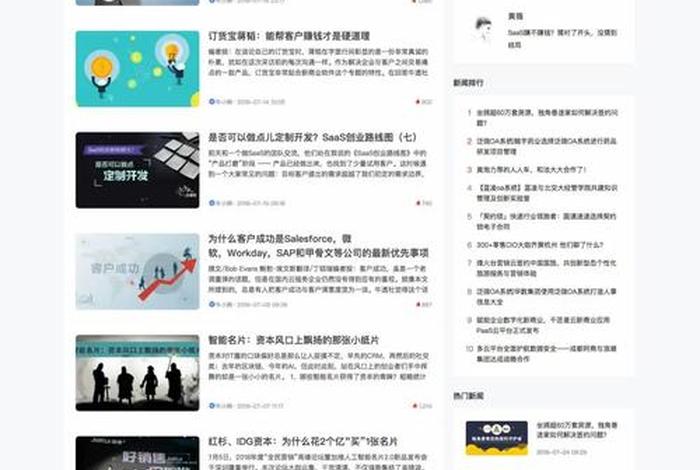
Task: Click the excerpt text of 订货宝蒋韬 article
Action: (x=318, y=62)
